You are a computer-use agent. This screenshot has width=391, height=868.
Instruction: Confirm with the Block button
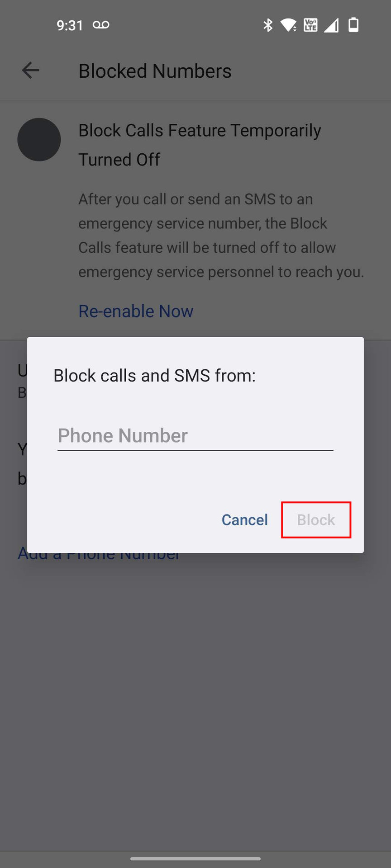click(316, 520)
